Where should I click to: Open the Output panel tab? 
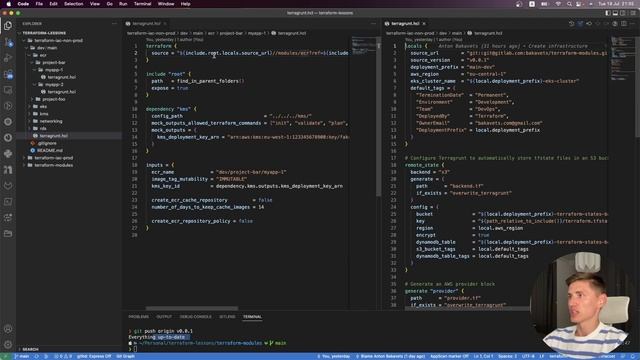tap(164, 317)
